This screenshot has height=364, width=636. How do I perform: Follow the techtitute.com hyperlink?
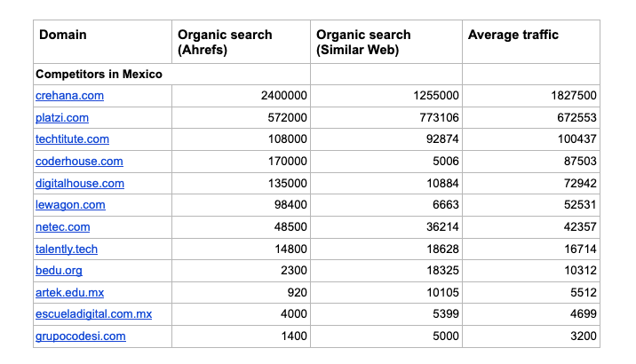point(72,139)
